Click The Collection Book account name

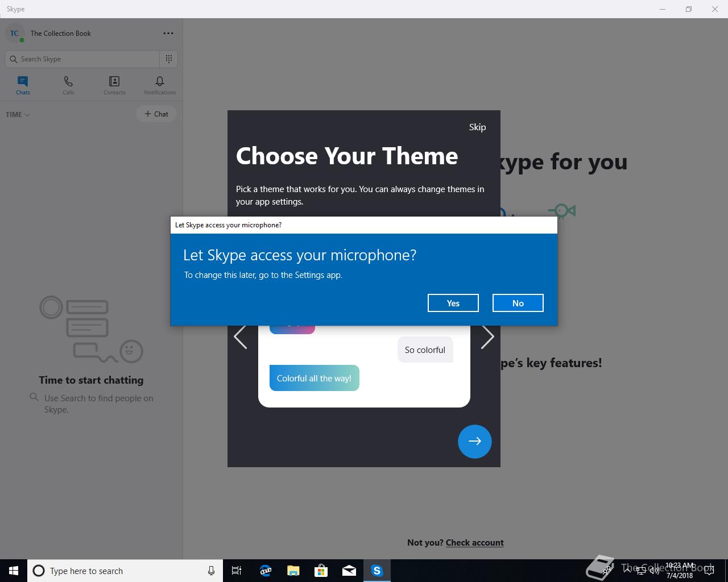(x=61, y=33)
